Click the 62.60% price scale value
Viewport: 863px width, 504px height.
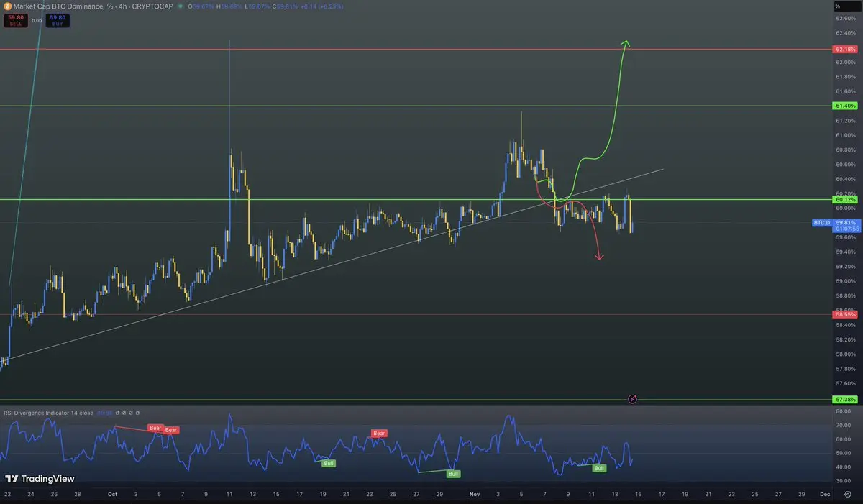[x=845, y=19]
